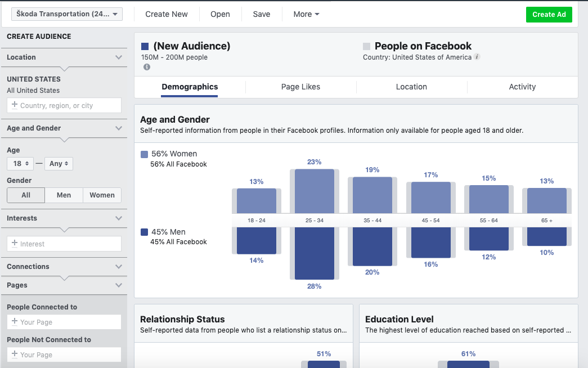Collapse the Age and Gender section chevron
Image resolution: width=588 pixels, height=368 pixels.
click(x=119, y=128)
